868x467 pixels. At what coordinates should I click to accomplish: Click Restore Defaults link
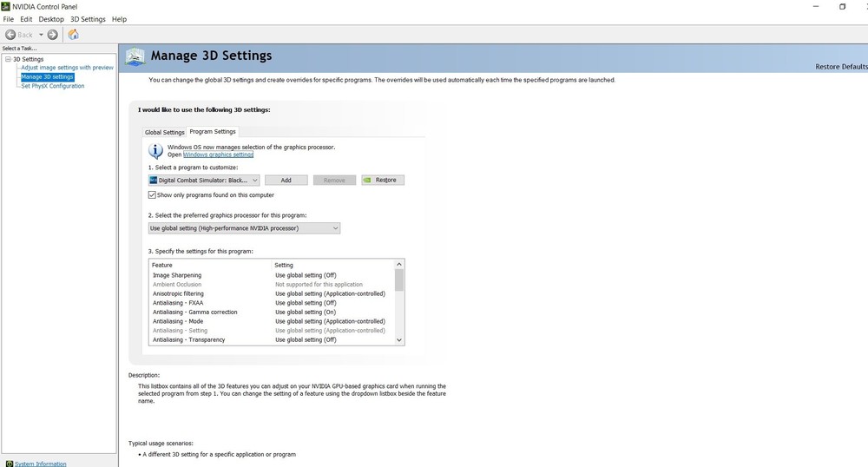pos(841,66)
